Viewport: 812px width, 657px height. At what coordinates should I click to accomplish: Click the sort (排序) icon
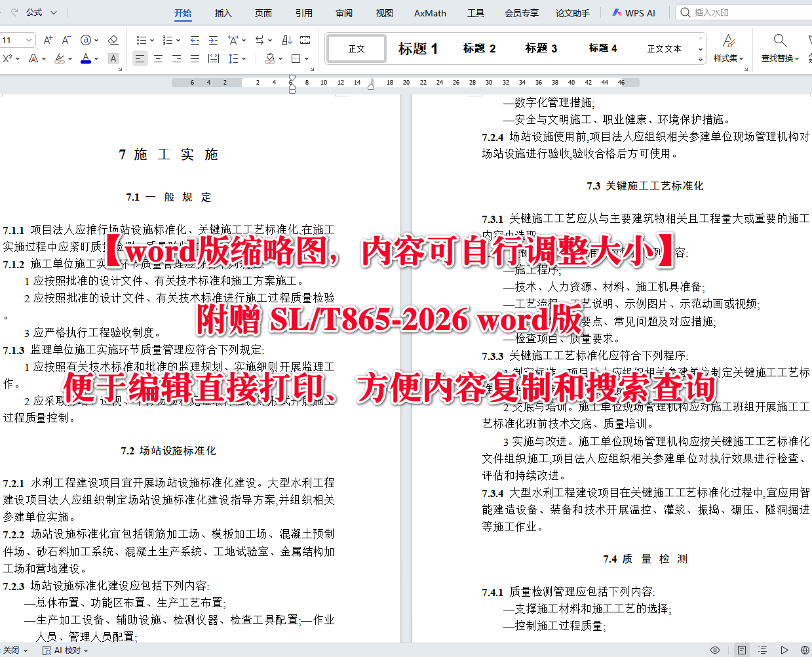[288, 40]
